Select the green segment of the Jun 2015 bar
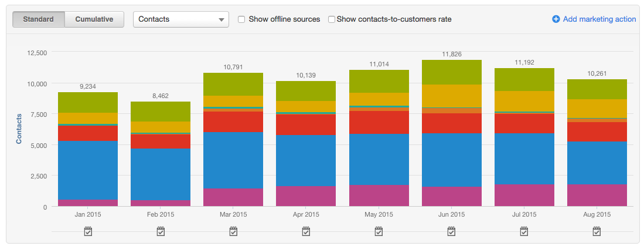644x246 pixels. pyautogui.click(x=451, y=72)
